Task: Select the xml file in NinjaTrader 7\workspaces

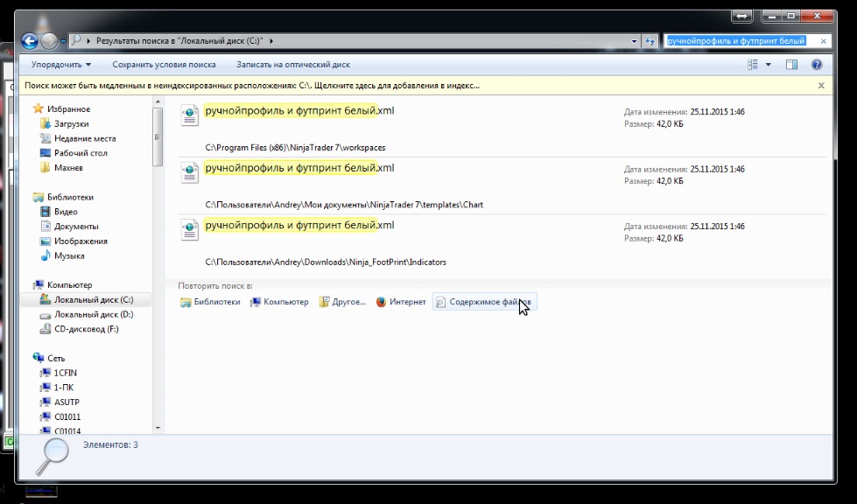Action: 502,129
